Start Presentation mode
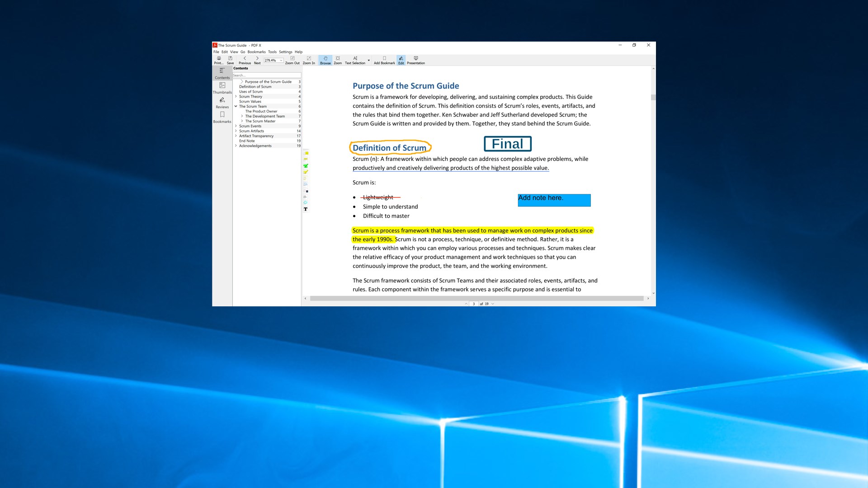868x488 pixels. click(x=415, y=60)
